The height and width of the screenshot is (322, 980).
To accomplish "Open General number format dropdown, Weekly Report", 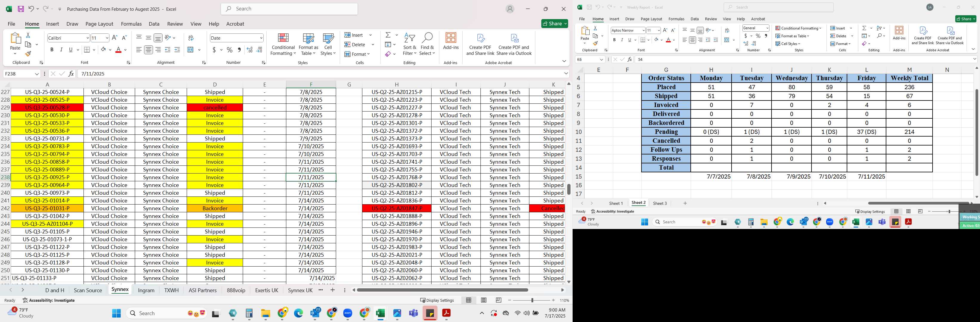I will [767, 28].
